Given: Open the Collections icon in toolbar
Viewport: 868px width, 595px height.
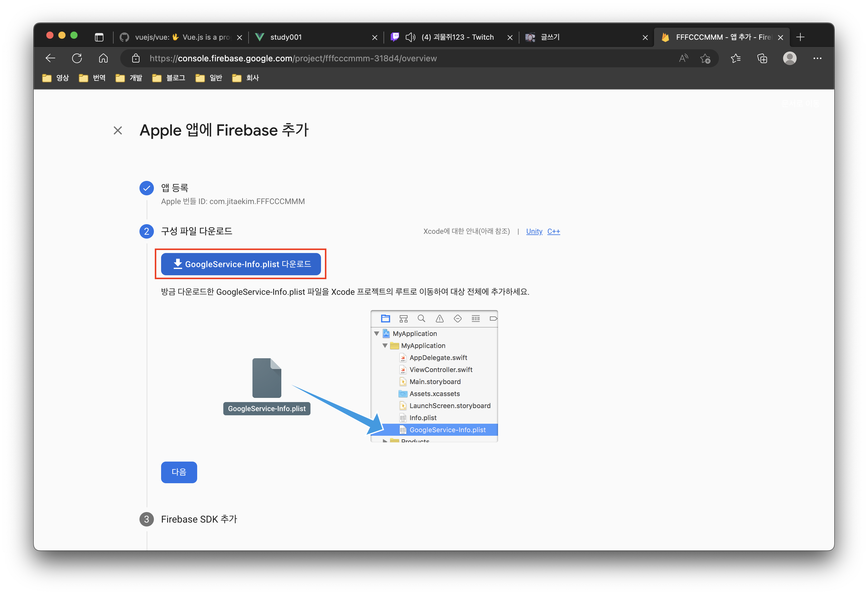Looking at the screenshot, I should tap(762, 58).
